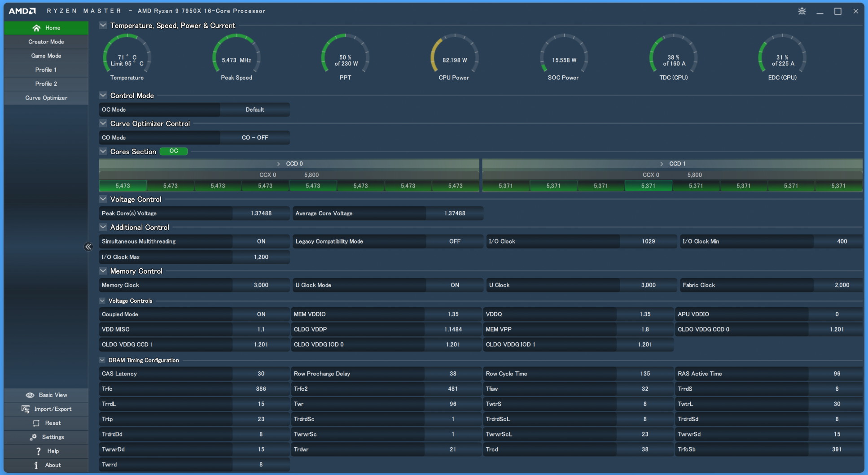Screen dimensions: 868x475
Task: Collapse the Cores Section
Action: click(103, 152)
